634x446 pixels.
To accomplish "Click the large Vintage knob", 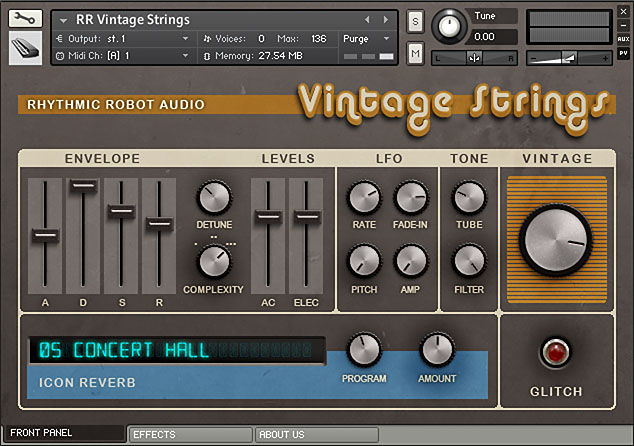I will (553, 241).
